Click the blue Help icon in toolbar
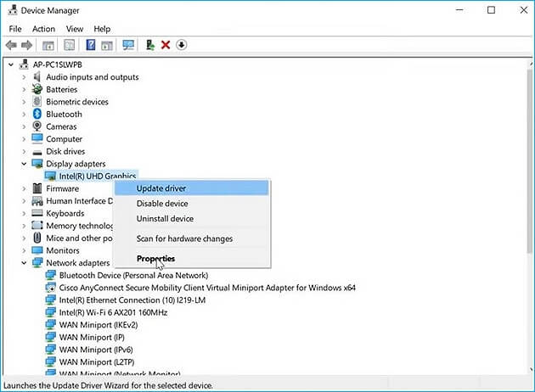 [x=90, y=45]
